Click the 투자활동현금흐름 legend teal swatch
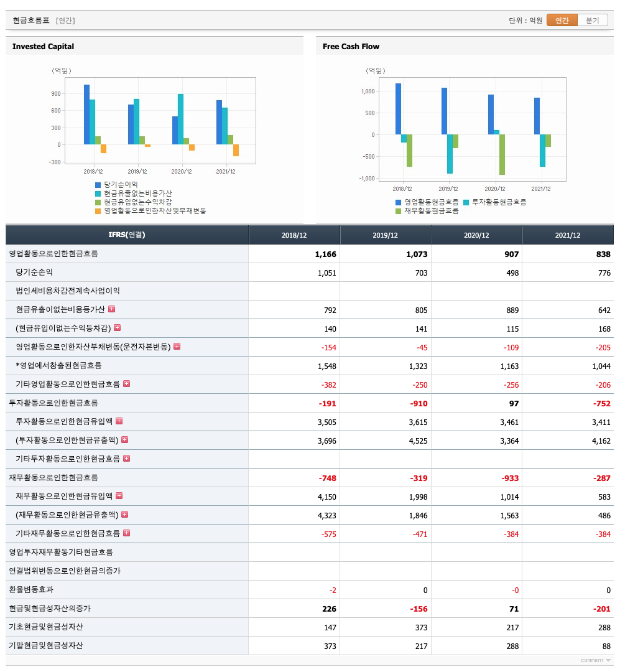 point(466,202)
